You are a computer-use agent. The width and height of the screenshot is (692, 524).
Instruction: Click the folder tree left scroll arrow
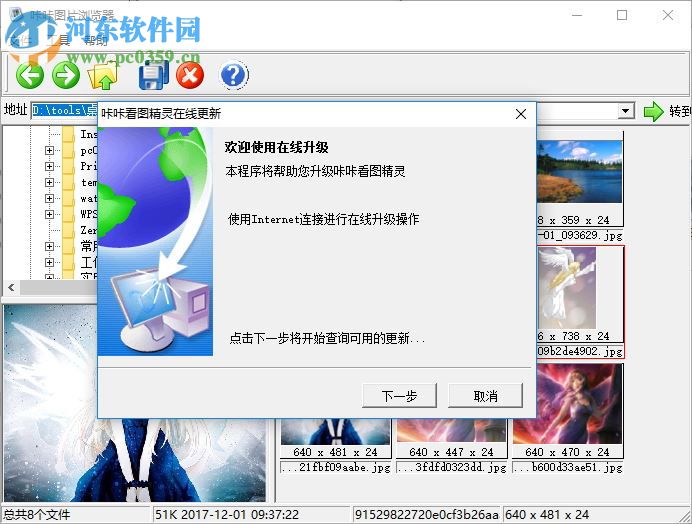pos(11,287)
